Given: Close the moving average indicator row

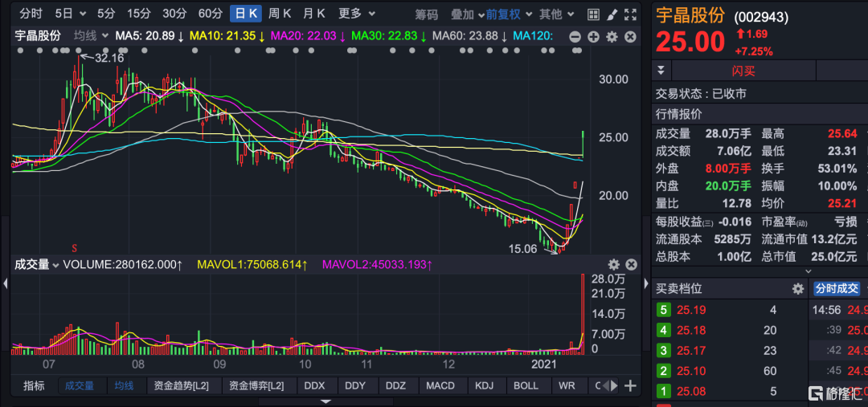Looking at the screenshot, I should pos(630,37).
